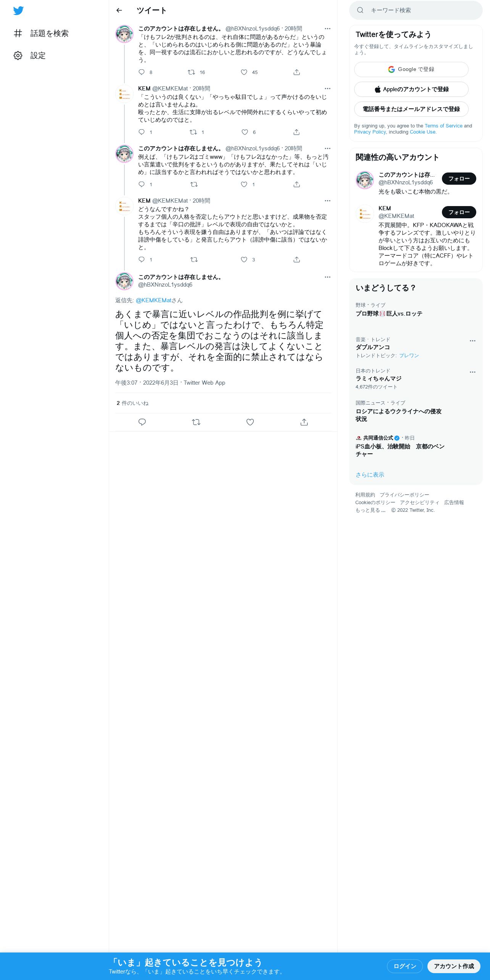Viewport: 490px width, 980px height.
Task: Select the ラミィちゃんマジ trending topic
Action: click(379, 379)
